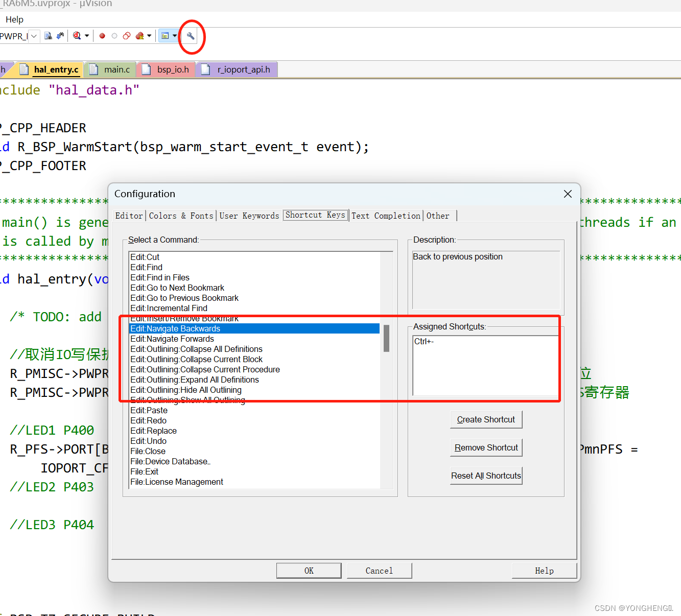Open the debug icon dropdown arrow
681x616 pixels.
coord(87,36)
